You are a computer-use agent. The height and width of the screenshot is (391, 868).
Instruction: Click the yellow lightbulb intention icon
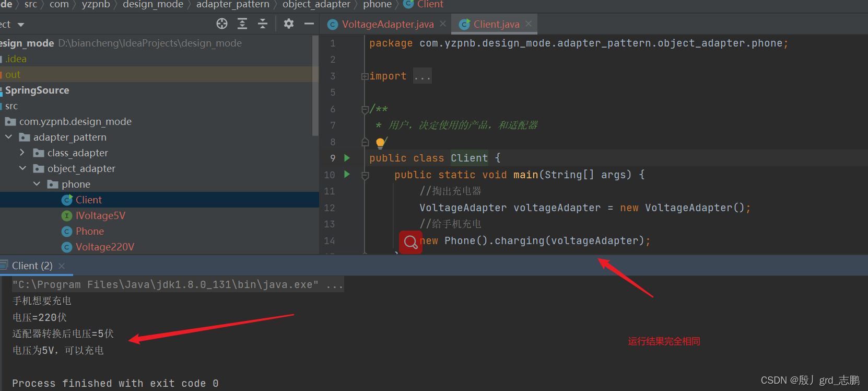pos(381,143)
